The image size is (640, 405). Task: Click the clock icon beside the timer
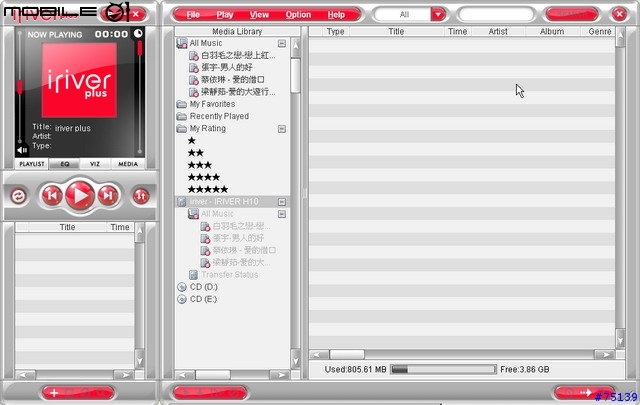(x=138, y=33)
